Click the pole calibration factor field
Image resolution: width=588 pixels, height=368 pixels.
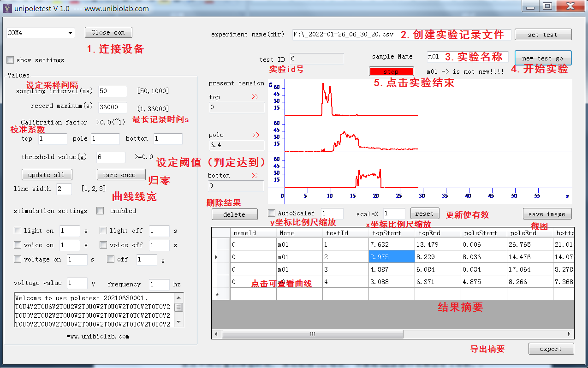click(x=105, y=139)
